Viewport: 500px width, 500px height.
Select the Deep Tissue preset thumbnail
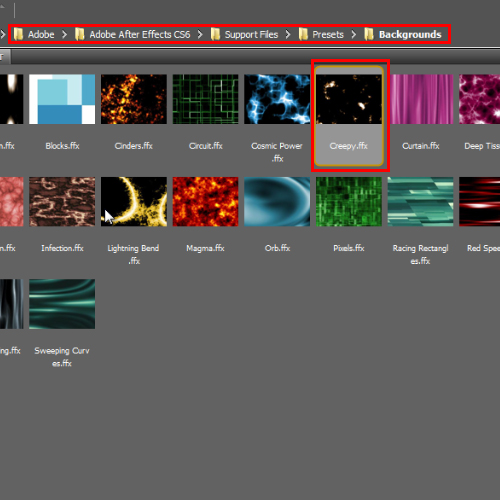[479, 99]
